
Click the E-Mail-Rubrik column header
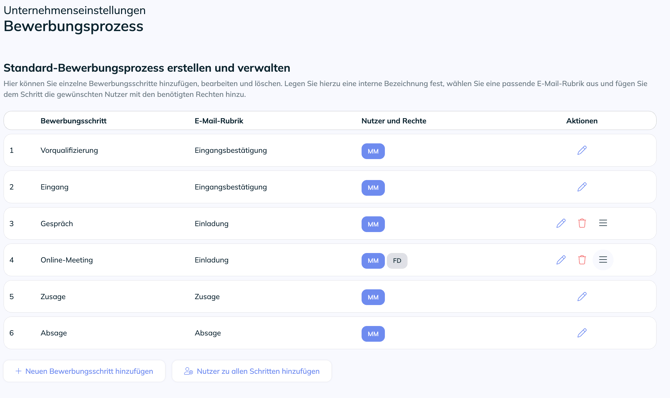(x=219, y=121)
